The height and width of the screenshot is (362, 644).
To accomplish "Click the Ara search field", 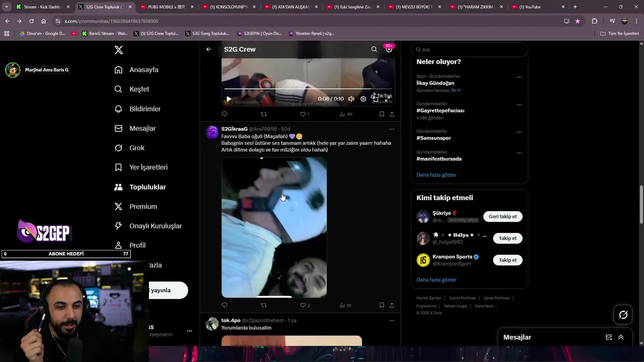I will click(469, 49).
